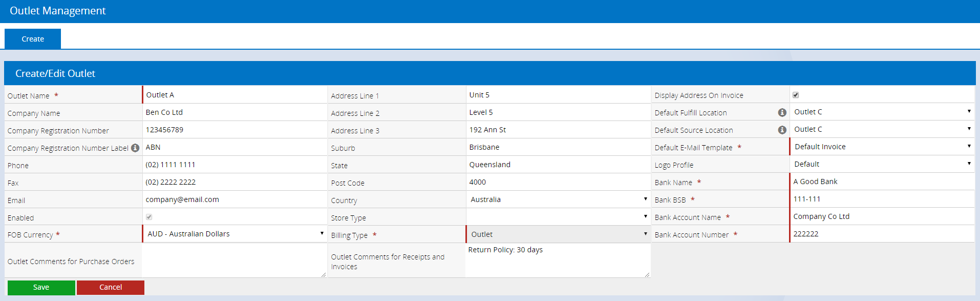This screenshot has height=301, width=980.
Task: Click State field containing Queensland
Action: [558, 165]
